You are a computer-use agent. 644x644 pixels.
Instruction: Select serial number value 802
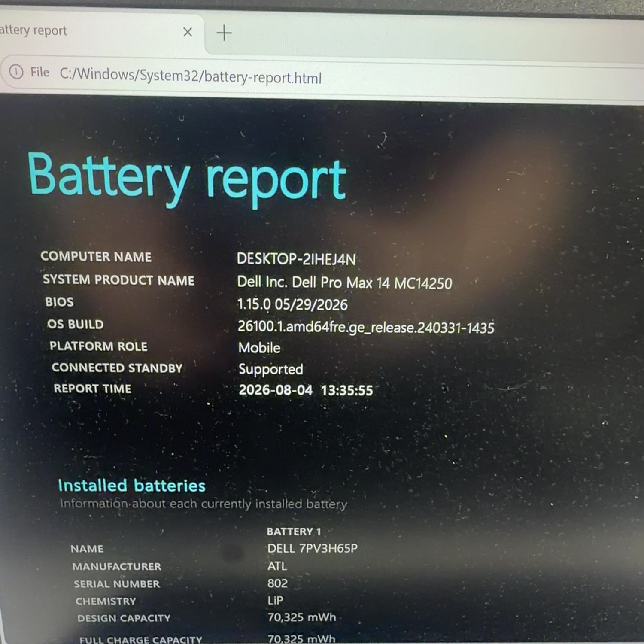tap(278, 583)
